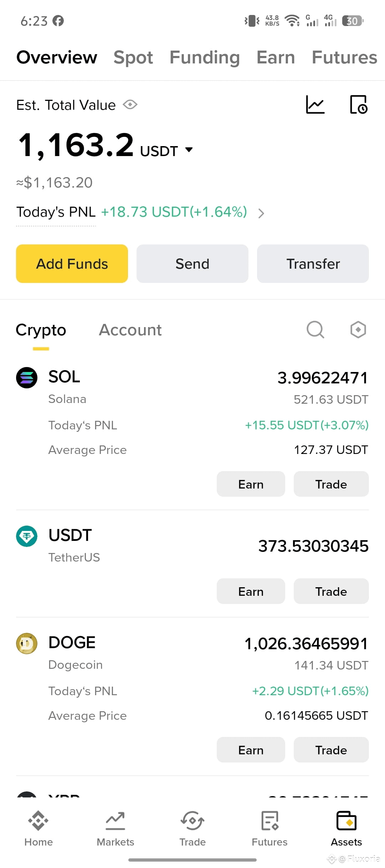Screen dimensions: 385x868
Task: Tap the Solana coin icon
Action: (x=27, y=378)
